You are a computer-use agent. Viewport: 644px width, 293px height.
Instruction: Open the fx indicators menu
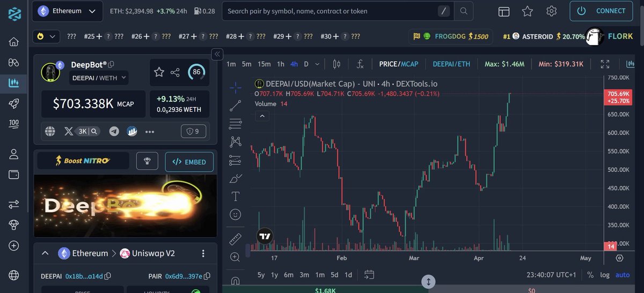(x=360, y=64)
